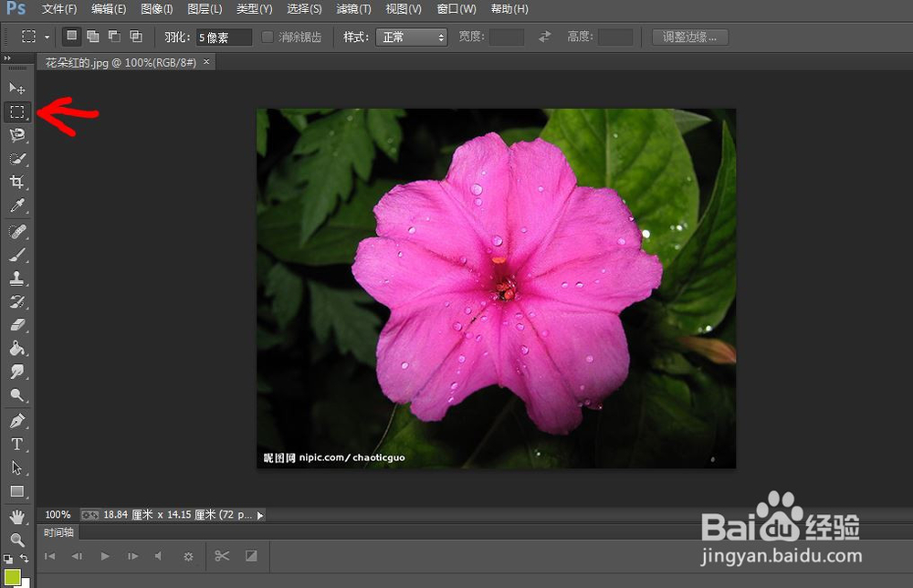Play the timeline animation
Image resolution: width=913 pixels, height=588 pixels.
[x=105, y=557]
